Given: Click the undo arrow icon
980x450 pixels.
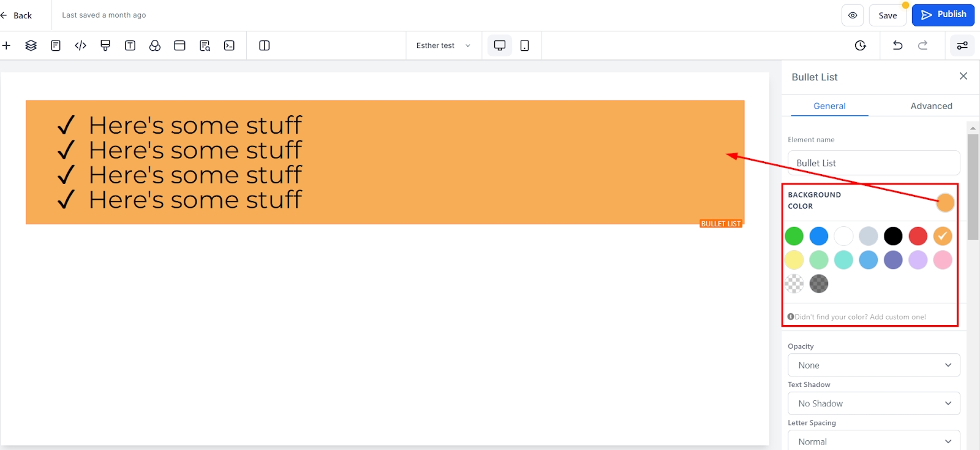Looking at the screenshot, I should click(x=897, y=45).
